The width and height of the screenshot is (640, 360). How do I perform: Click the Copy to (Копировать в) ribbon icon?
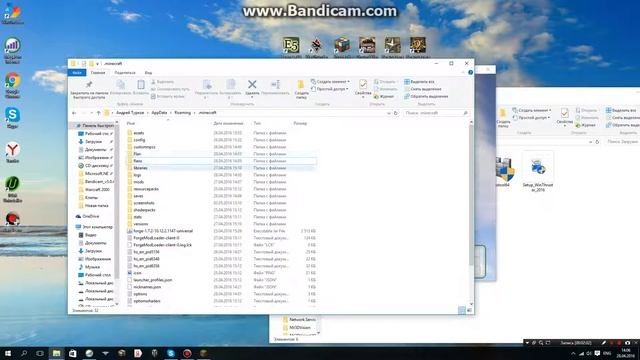tap(231, 84)
